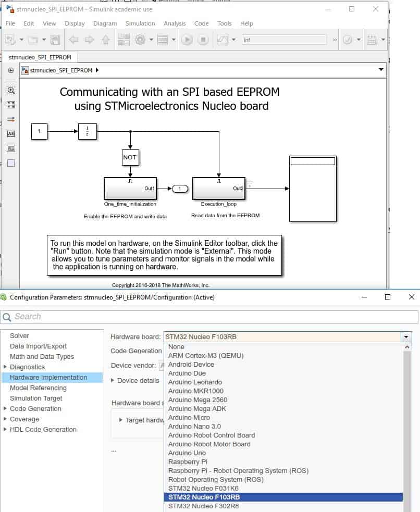Click the Hide/Show Model Browser icon
Viewport: 420px width, 512px height.
point(11,70)
